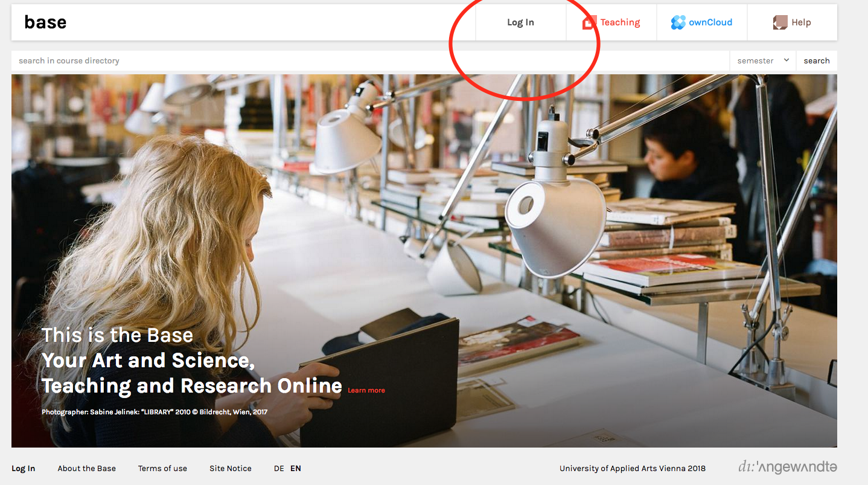Screen dimensions: 868x485
Task: Click Log In in the footer
Action: [24, 468]
